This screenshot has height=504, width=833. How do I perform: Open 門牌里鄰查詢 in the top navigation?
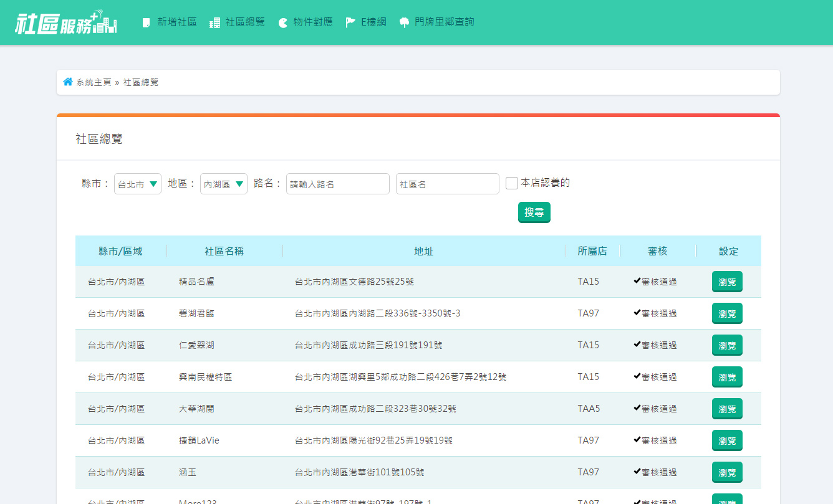click(445, 22)
